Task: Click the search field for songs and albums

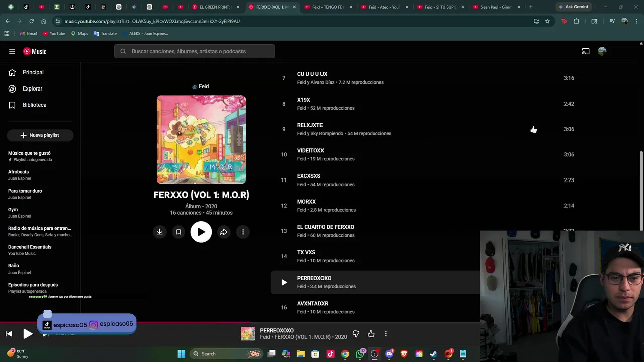Action: (x=194, y=51)
